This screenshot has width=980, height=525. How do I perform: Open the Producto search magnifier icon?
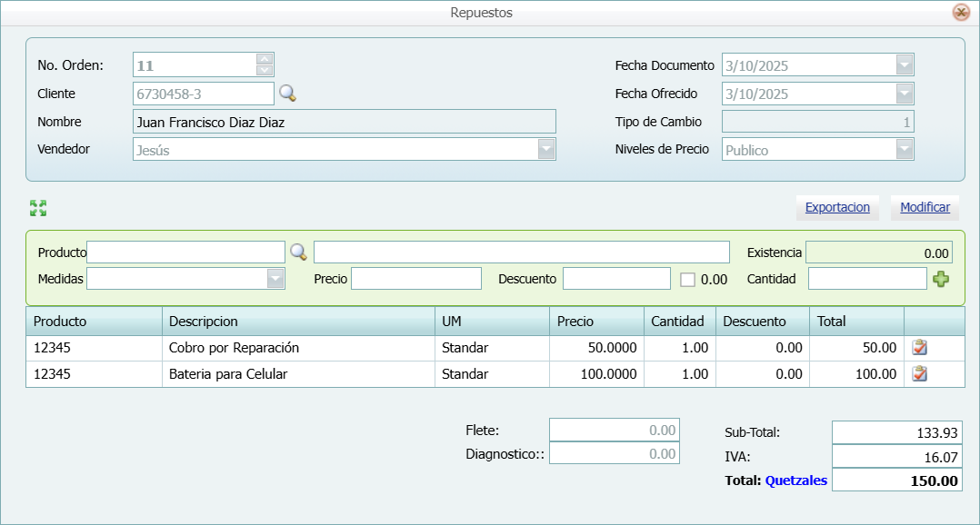(x=298, y=252)
